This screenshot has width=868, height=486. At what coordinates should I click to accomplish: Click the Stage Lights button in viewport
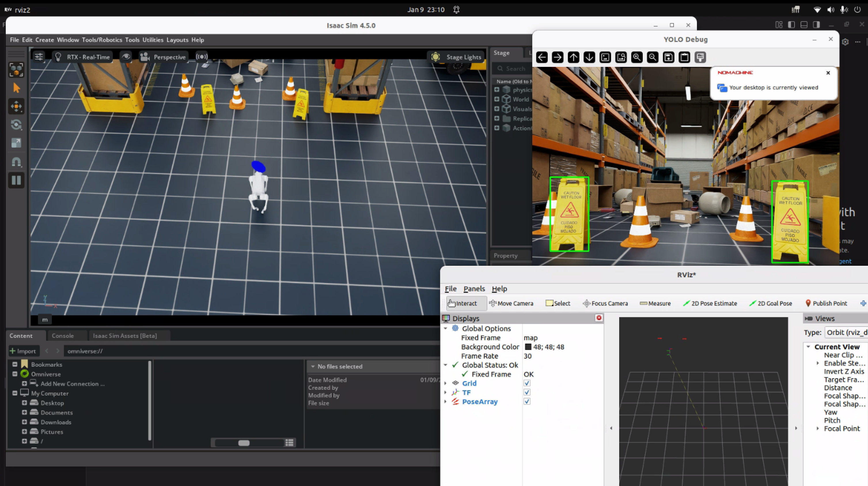456,57
